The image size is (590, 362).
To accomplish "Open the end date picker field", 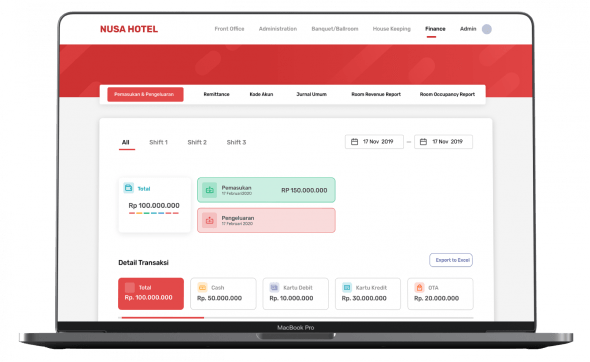I will 443,142.
